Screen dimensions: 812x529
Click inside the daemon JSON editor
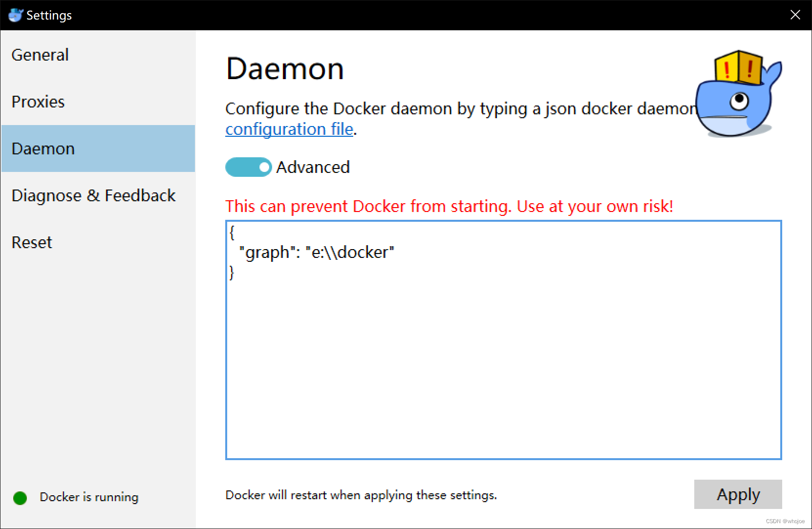tap(504, 340)
